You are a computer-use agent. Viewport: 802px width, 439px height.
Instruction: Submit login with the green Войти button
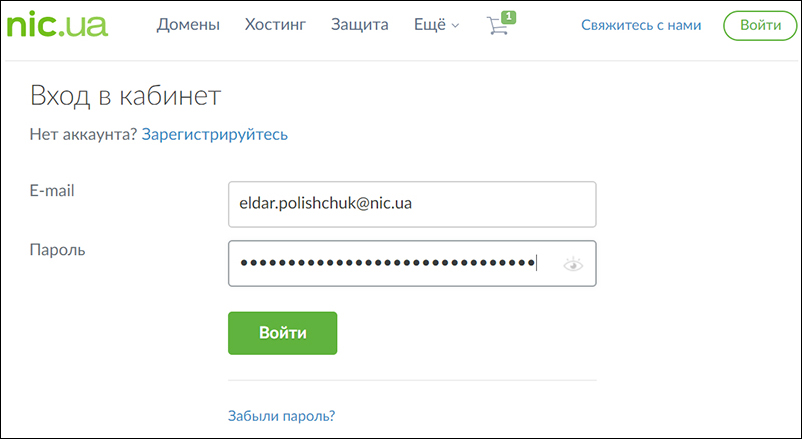[282, 333]
